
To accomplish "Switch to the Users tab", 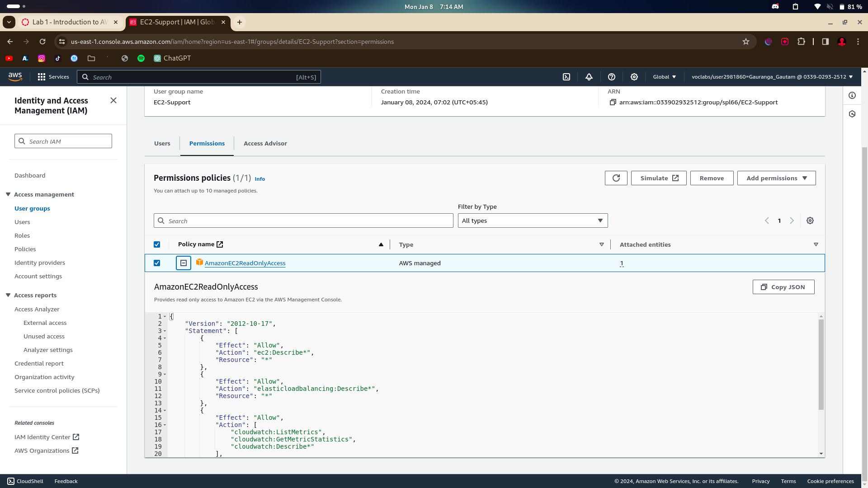I will pos(162,143).
